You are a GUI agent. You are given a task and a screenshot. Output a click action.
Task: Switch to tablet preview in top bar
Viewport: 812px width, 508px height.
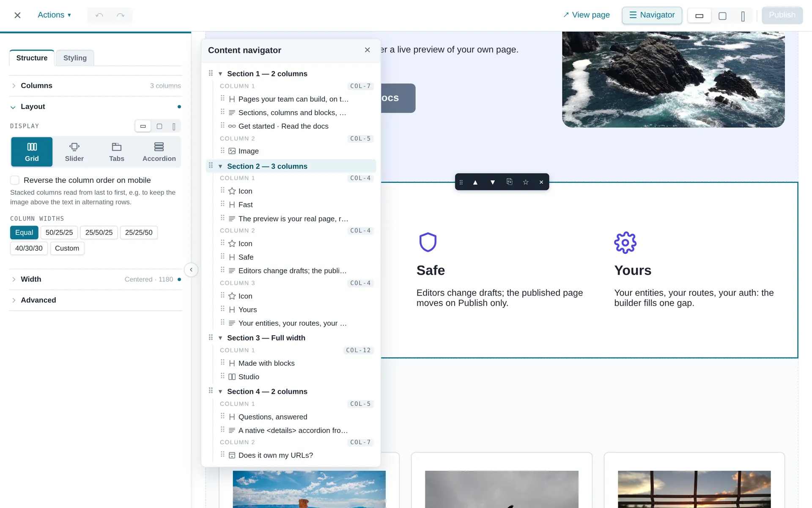[x=722, y=16]
